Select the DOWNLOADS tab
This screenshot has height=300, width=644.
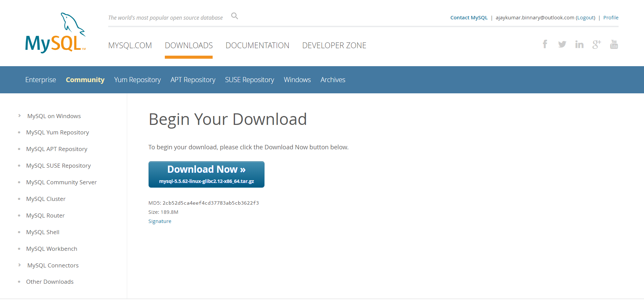189,45
